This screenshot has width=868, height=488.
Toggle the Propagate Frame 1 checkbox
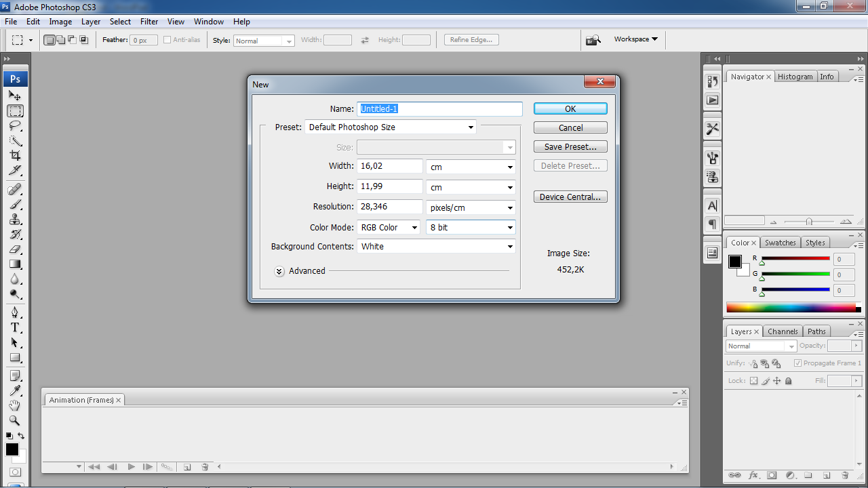tap(797, 363)
